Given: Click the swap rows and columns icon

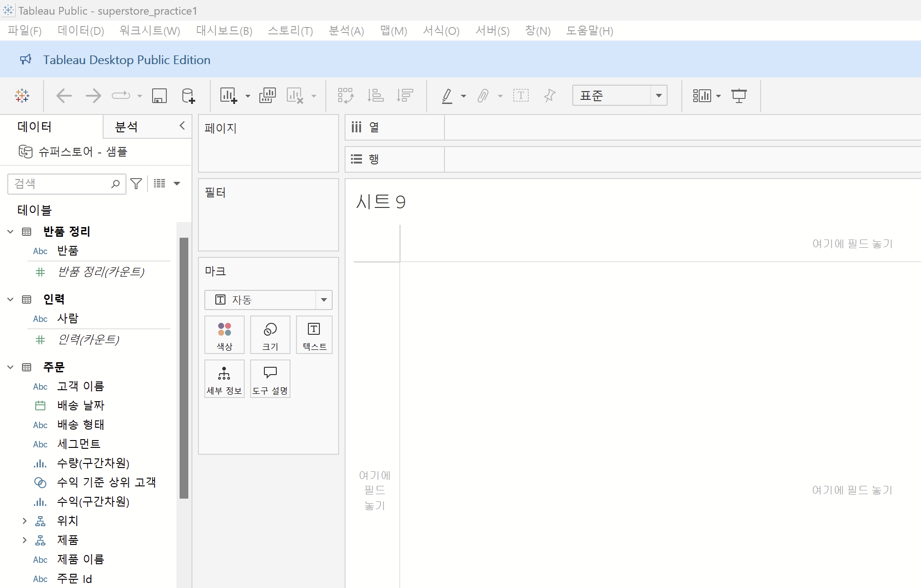Looking at the screenshot, I should click(x=345, y=96).
